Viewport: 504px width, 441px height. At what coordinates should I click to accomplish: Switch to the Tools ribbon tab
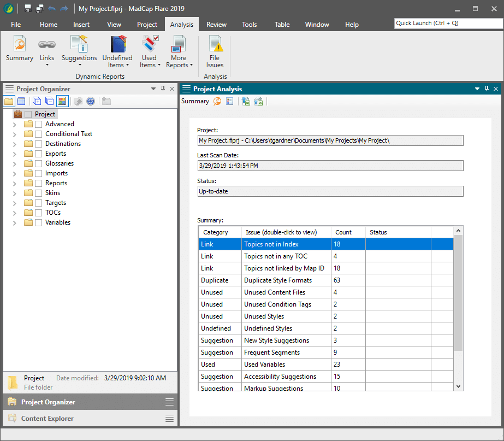(x=250, y=25)
